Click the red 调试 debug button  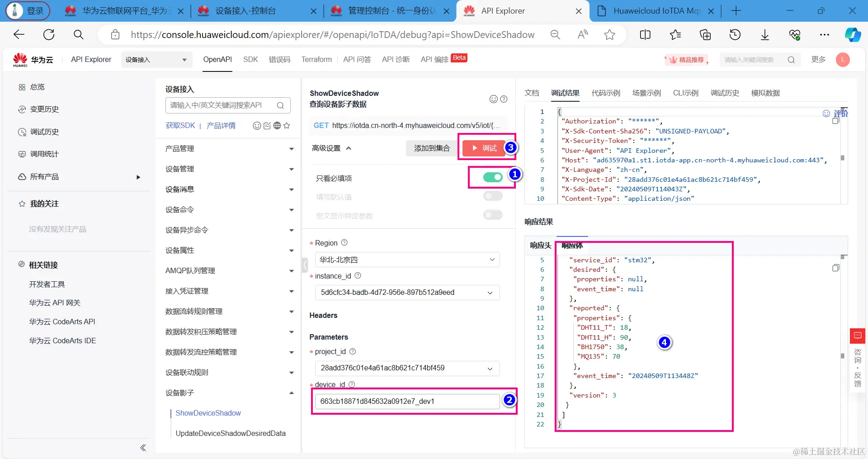484,148
